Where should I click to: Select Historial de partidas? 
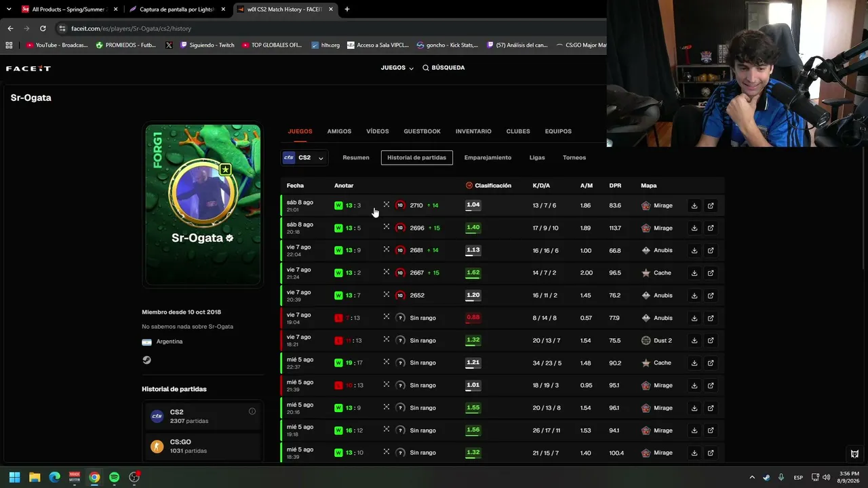pos(416,158)
